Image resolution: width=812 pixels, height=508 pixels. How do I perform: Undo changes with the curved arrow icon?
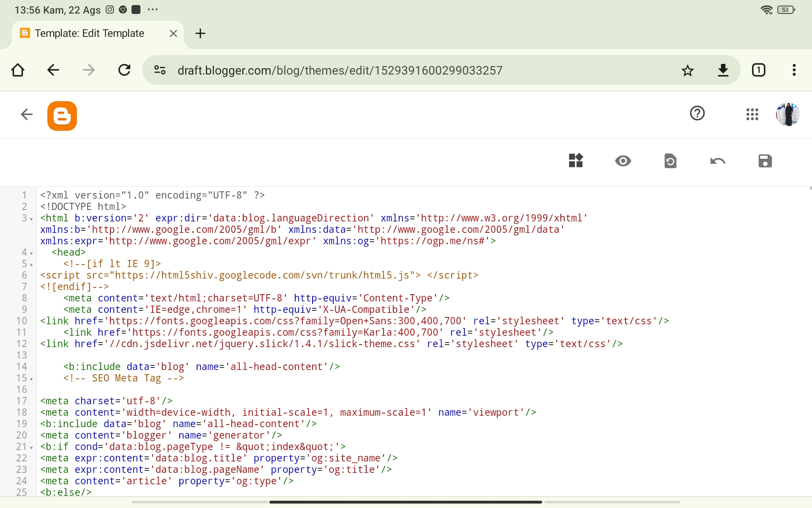coord(718,161)
